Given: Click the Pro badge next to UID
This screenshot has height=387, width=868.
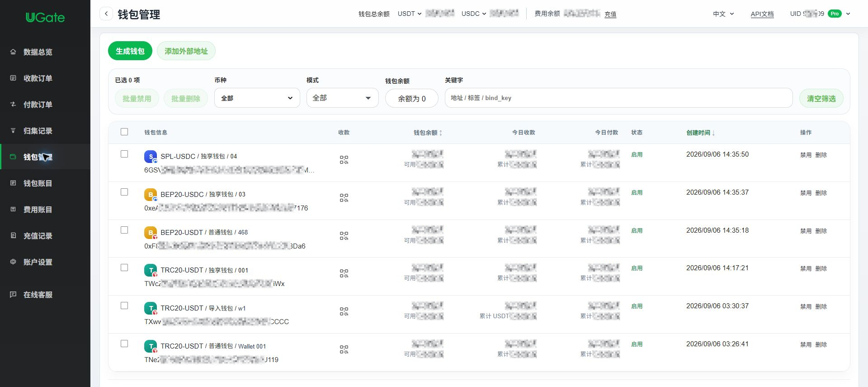Looking at the screenshot, I should tap(835, 14).
